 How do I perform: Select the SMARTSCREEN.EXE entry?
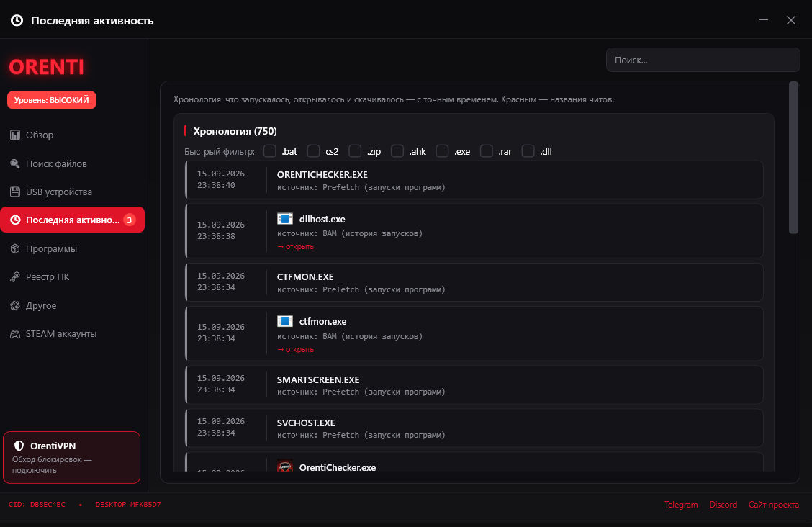click(x=474, y=385)
